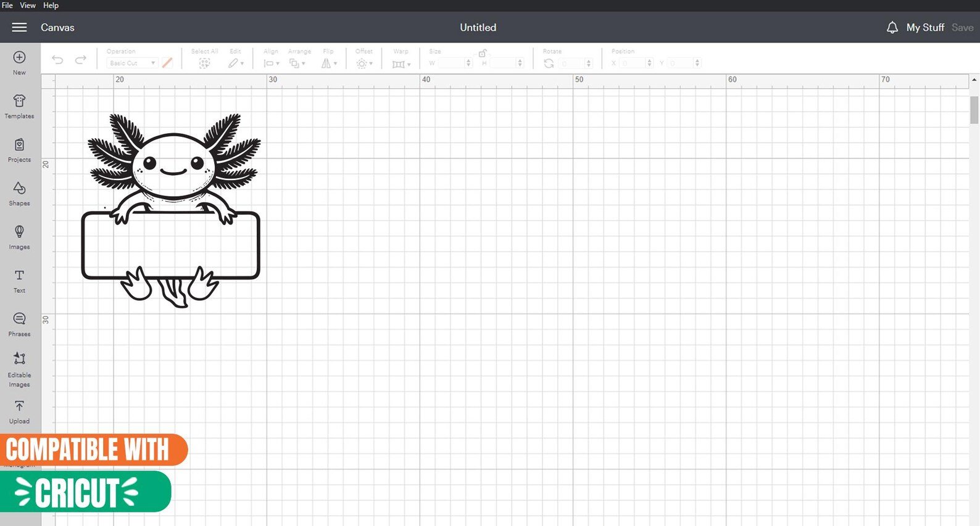
Task: Click the height size field
Action: [x=502, y=63]
